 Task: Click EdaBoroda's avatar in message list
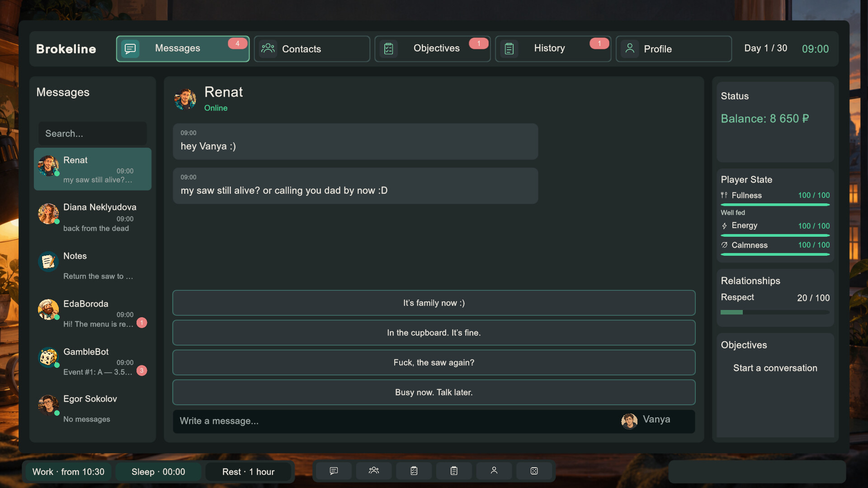tap(48, 310)
